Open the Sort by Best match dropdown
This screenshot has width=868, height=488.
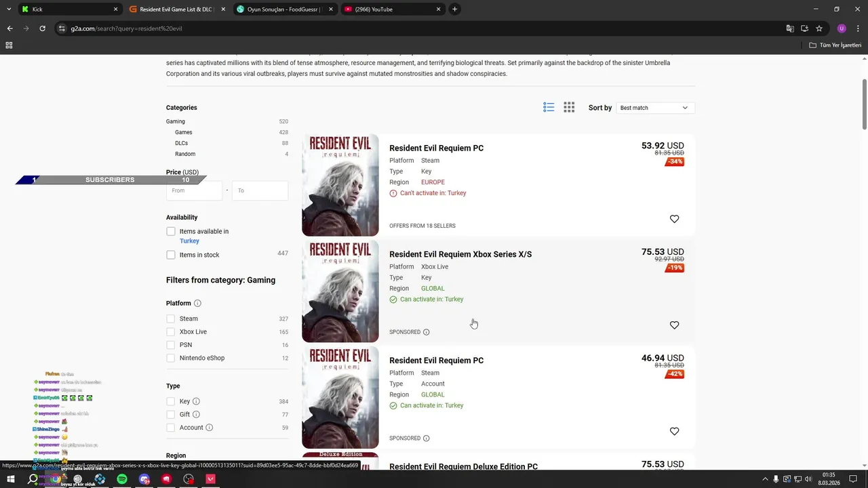pos(655,108)
